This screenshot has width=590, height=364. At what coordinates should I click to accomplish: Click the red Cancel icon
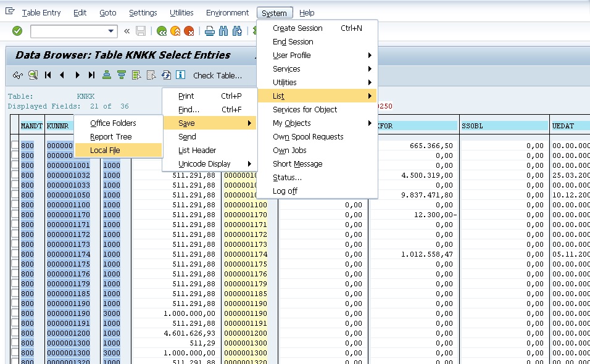click(189, 31)
